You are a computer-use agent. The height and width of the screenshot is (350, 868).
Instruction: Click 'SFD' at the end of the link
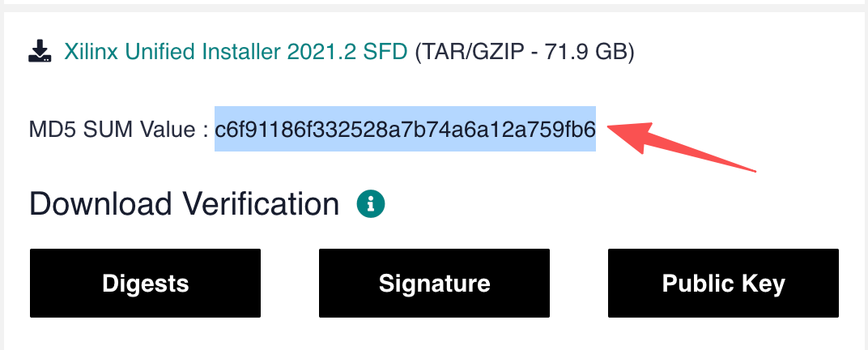pyautogui.click(x=385, y=53)
